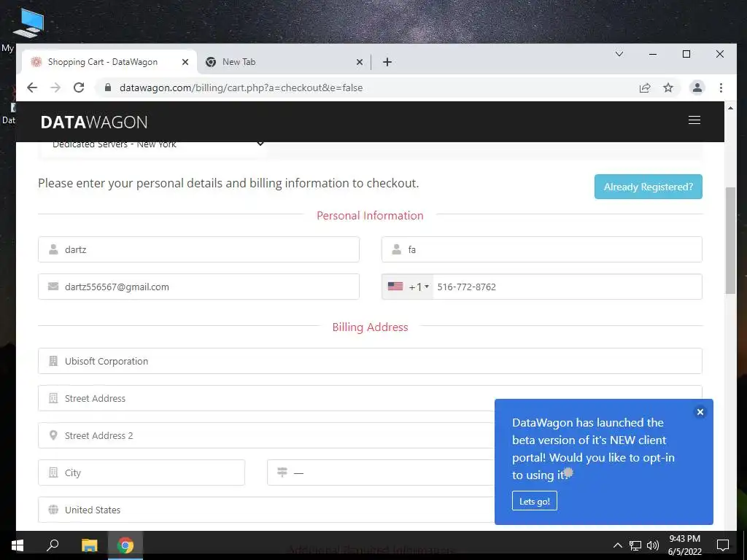Viewport: 747px width, 560px height.
Task: Open Windows taskbar search
Action: click(x=53, y=545)
